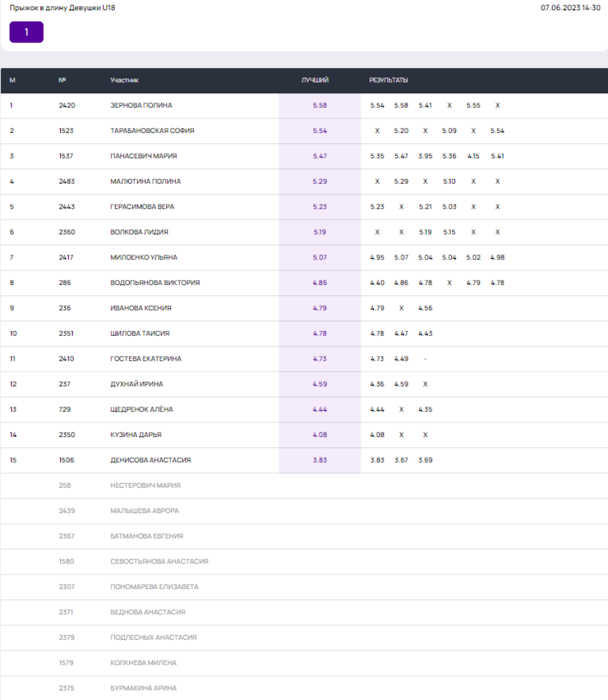Image resolution: width=608 pixels, height=700 pixels.
Task: Click the event title Прыжок в длину Девушки U18
Action: coord(62,8)
